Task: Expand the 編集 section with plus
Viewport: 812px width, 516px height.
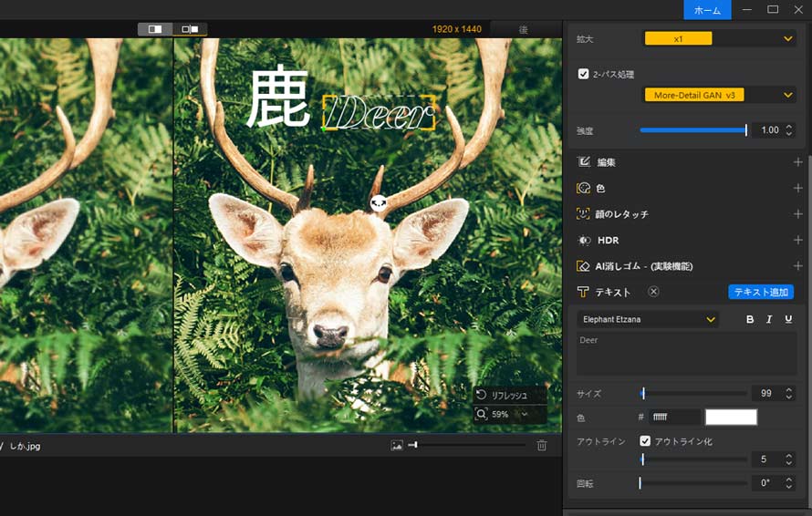Action: [x=797, y=162]
